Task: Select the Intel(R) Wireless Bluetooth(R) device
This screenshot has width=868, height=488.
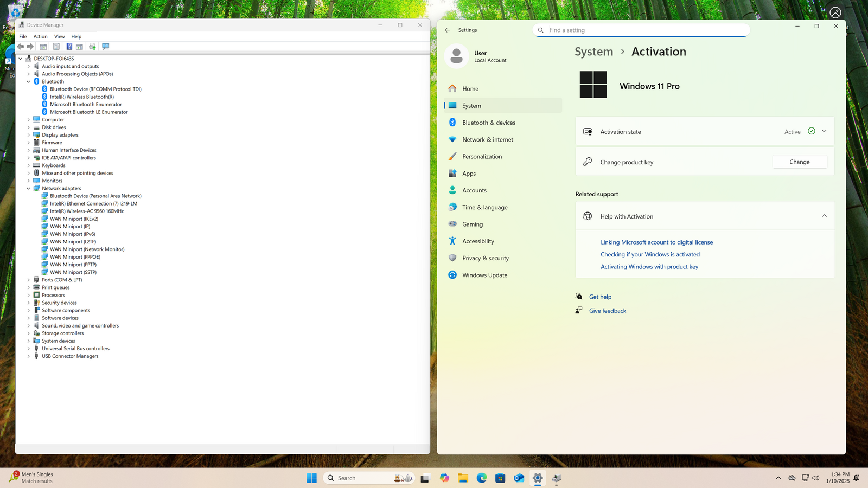Action: (x=81, y=97)
